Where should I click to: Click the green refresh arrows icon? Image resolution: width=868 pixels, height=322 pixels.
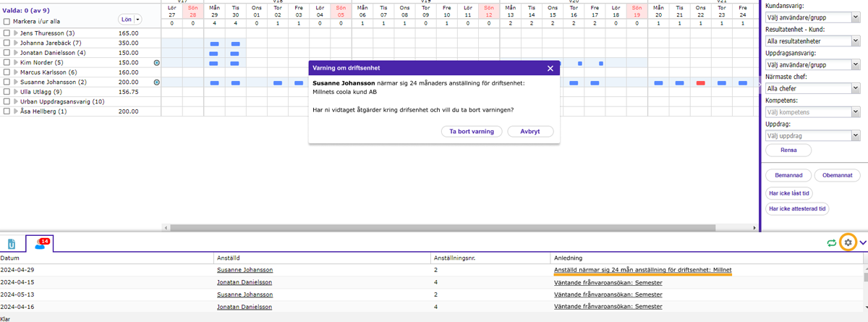click(x=832, y=243)
